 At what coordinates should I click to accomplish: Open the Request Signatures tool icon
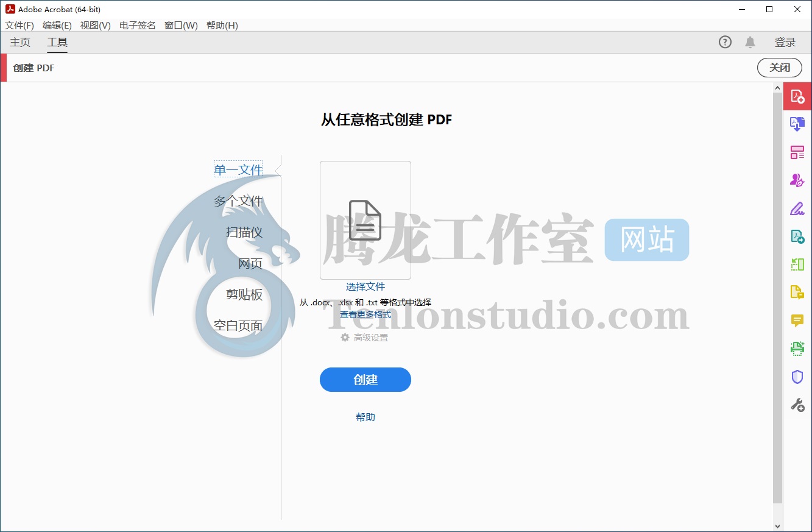point(797,180)
